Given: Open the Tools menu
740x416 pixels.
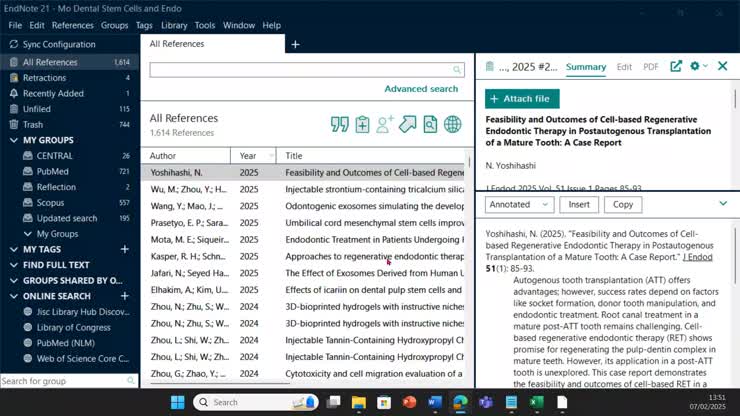Looking at the screenshot, I should pos(205,25).
